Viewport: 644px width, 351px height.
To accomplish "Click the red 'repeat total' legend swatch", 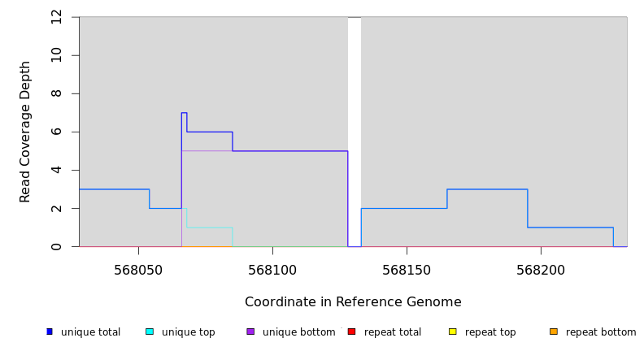I will [351, 331].
